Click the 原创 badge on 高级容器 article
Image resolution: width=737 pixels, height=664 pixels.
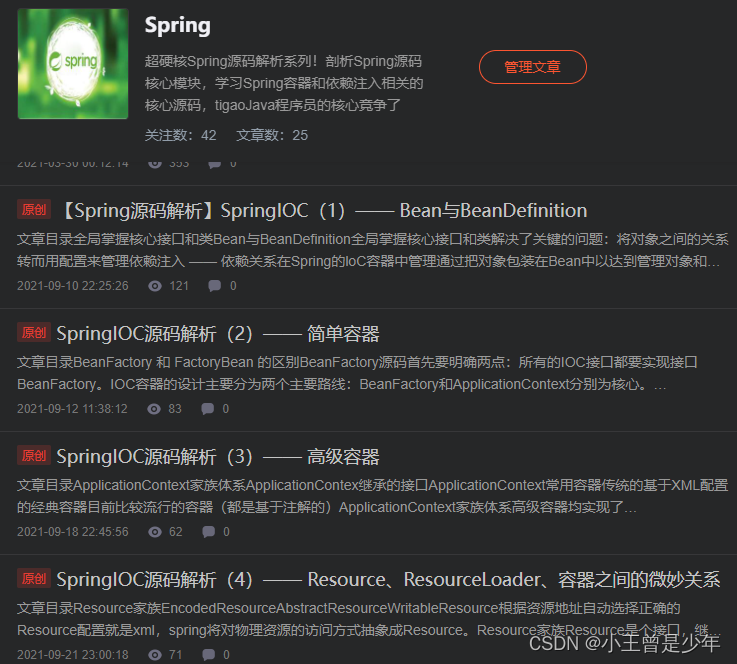(34, 456)
